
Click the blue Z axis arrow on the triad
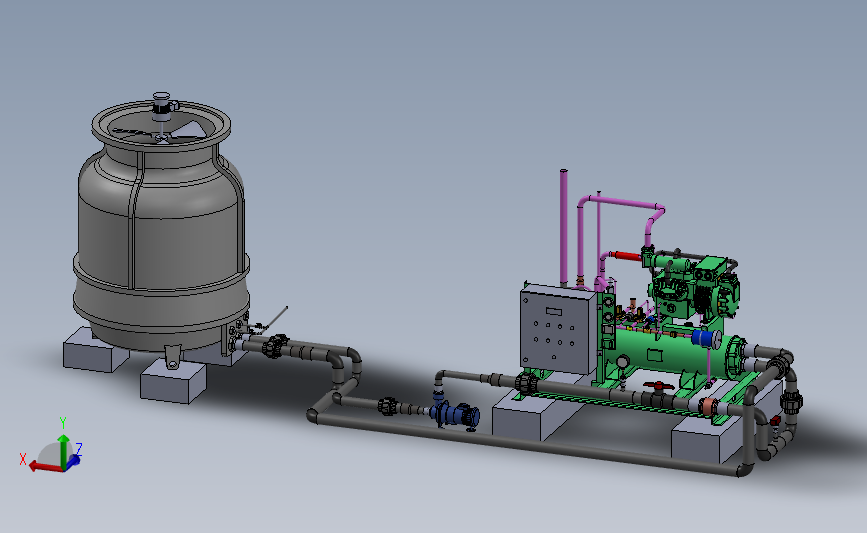pos(74,459)
